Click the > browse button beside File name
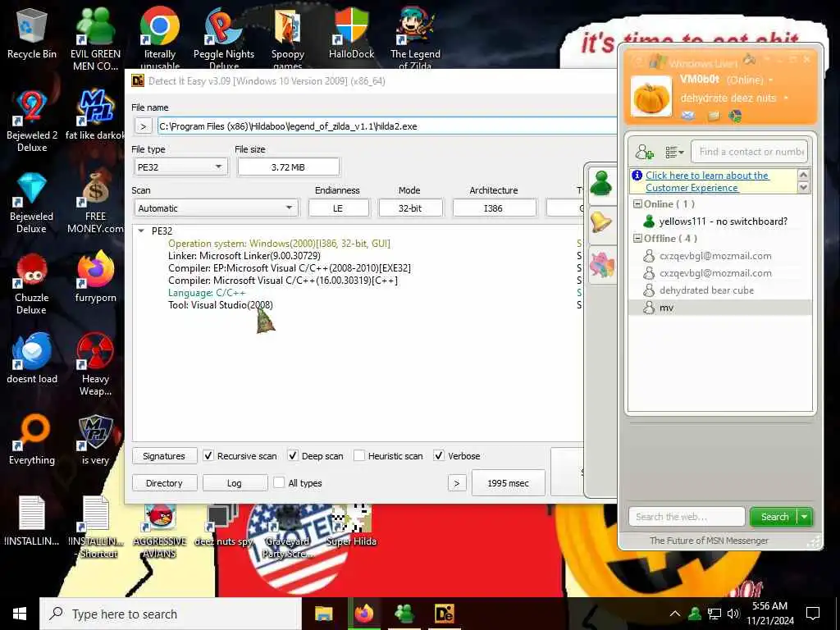 tap(143, 126)
